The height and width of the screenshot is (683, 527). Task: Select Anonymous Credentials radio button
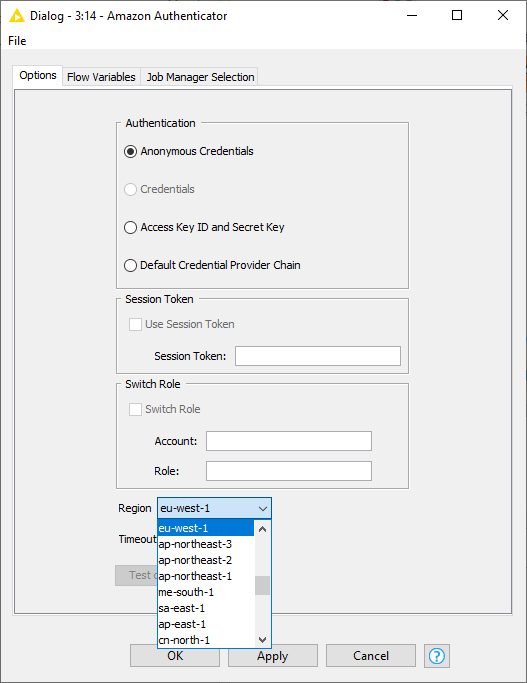pos(130,152)
